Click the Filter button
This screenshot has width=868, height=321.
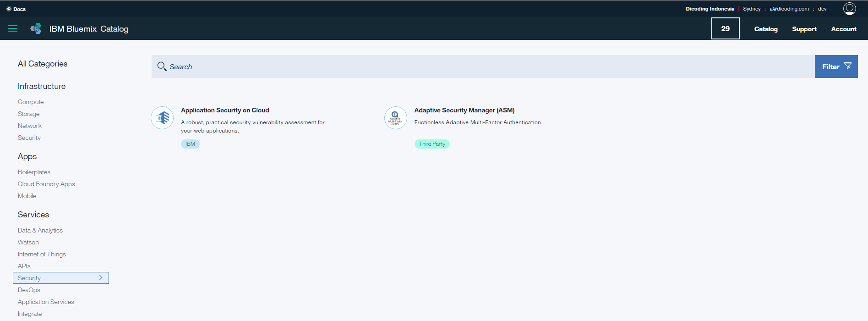836,66
